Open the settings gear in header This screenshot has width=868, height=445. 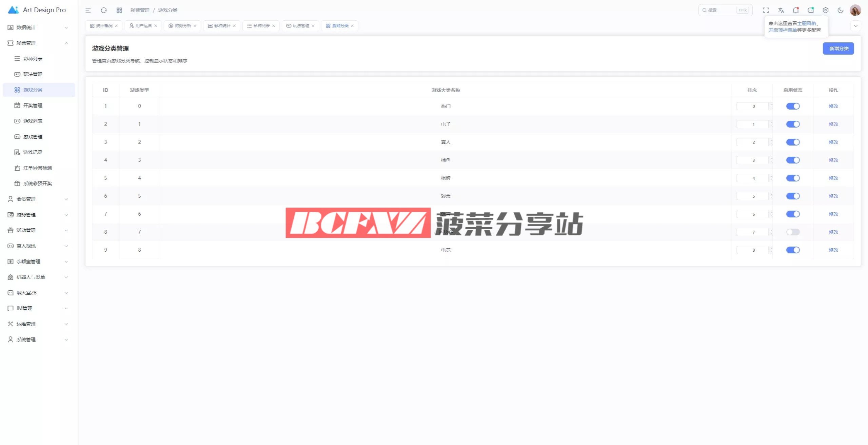(x=826, y=10)
